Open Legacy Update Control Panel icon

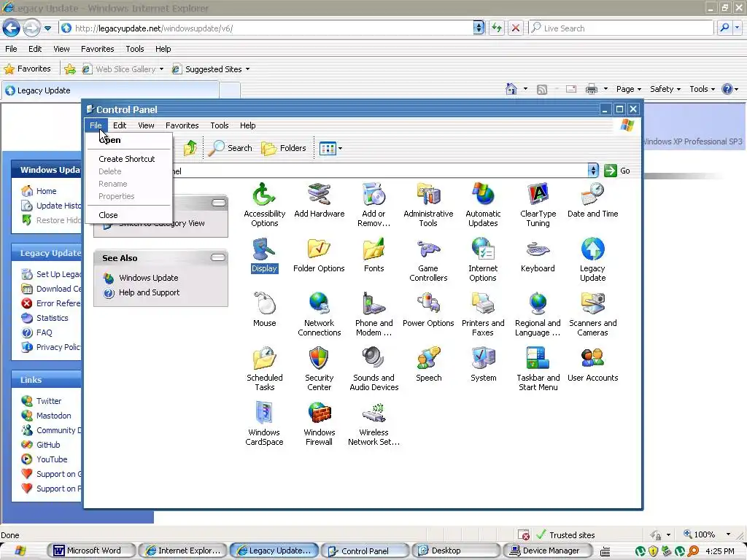tap(592, 260)
